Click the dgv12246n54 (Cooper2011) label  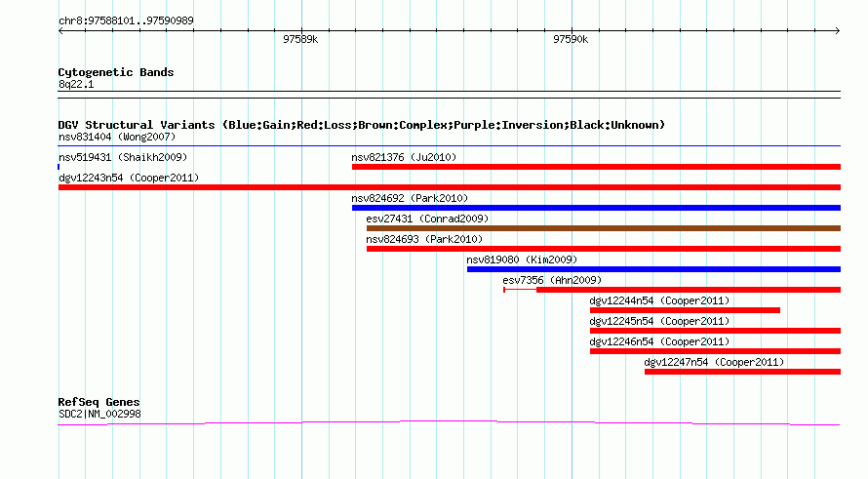[659, 341]
